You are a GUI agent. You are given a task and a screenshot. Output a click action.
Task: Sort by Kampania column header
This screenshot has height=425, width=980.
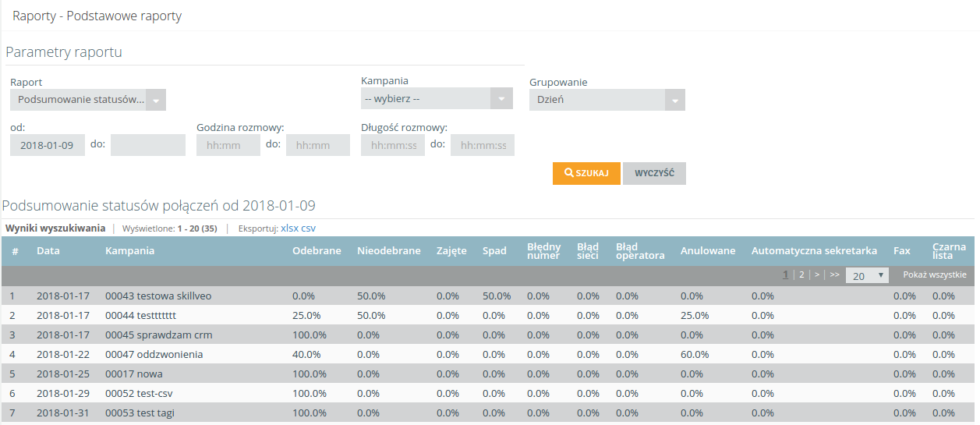click(129, 251)
